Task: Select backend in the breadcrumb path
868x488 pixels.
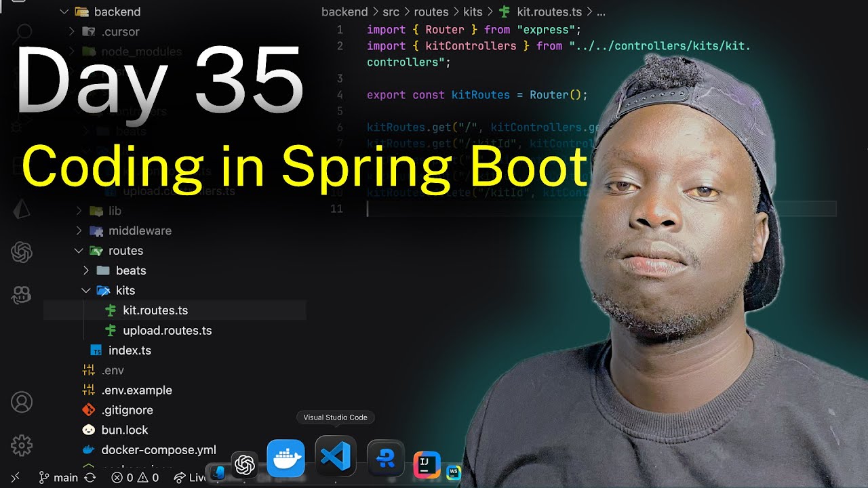Action: pos(344,12)
